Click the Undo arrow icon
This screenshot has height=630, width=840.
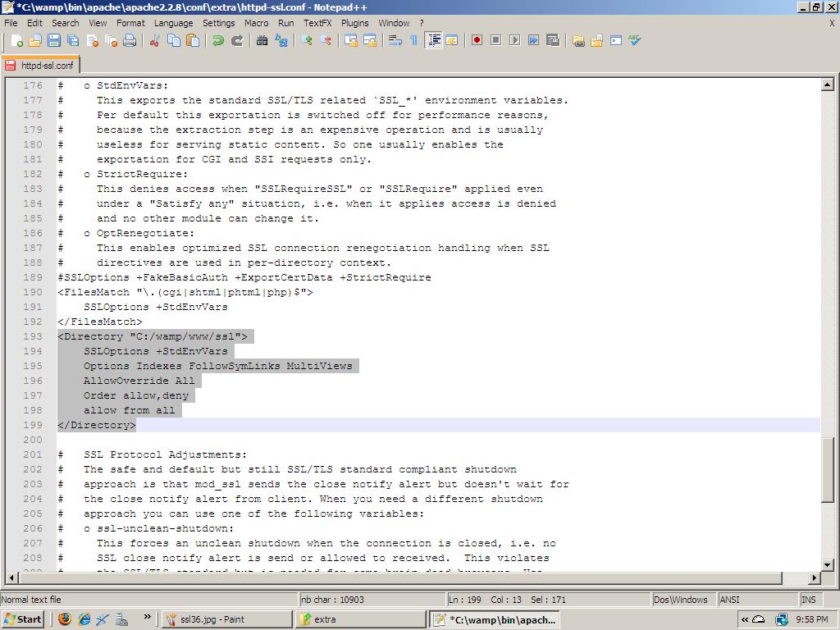click(x=218, y=40)
